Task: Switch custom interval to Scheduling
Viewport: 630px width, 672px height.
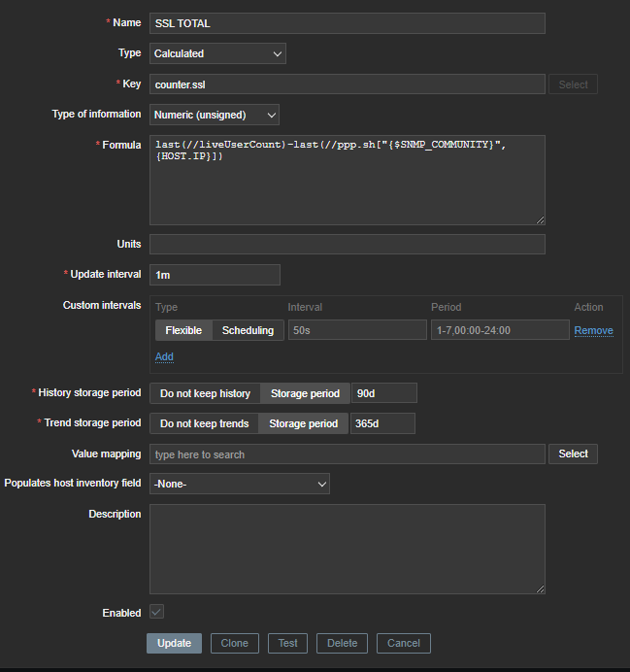Action: pos(248,330)
